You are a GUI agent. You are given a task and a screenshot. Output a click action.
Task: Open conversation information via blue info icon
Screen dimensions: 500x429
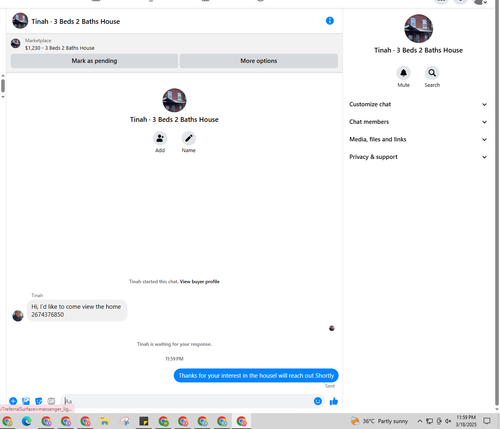click(330, 21)
